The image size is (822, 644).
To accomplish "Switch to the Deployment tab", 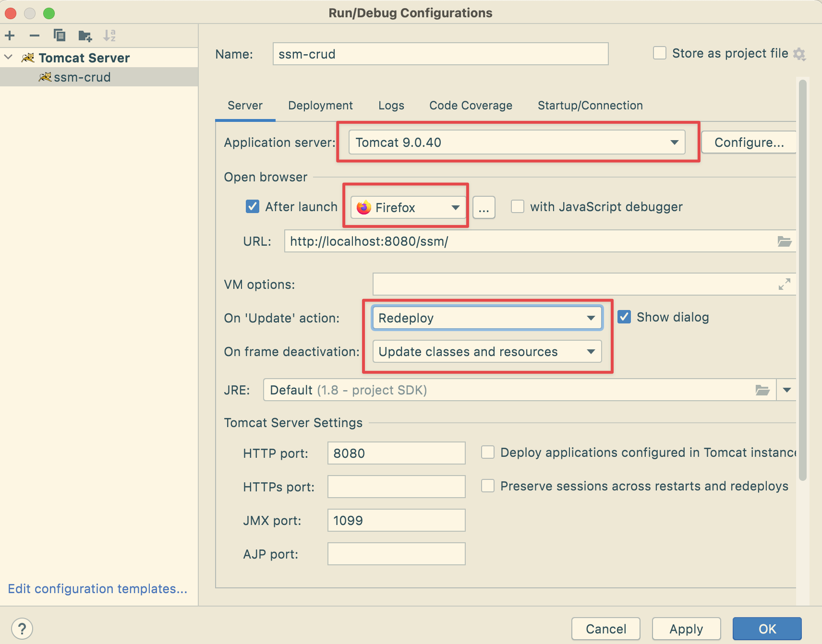I will click(320, 106).
